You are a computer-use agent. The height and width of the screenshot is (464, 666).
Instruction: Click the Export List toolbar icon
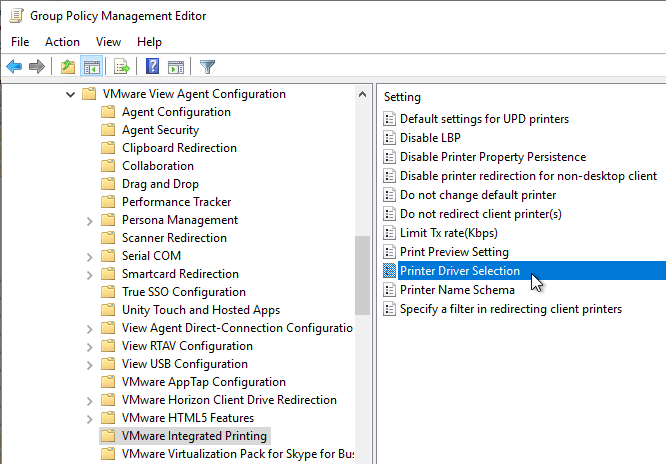tap(122, 67)
